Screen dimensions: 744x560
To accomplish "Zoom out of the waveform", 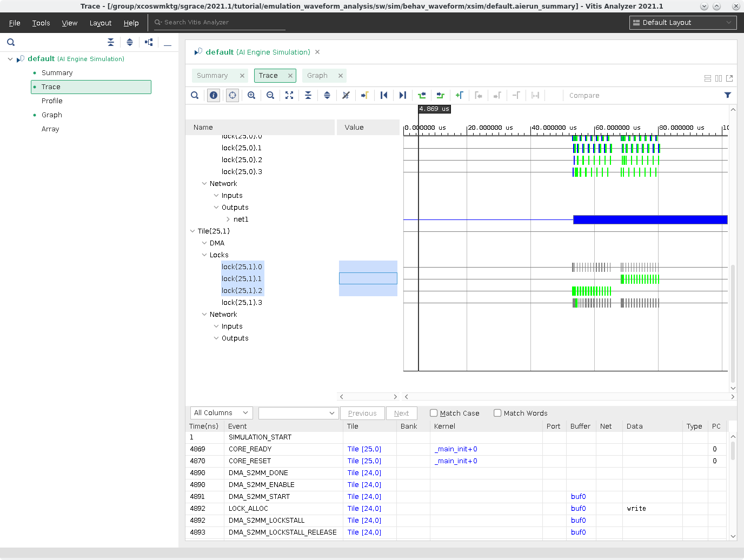I will (x=270, y=95).
